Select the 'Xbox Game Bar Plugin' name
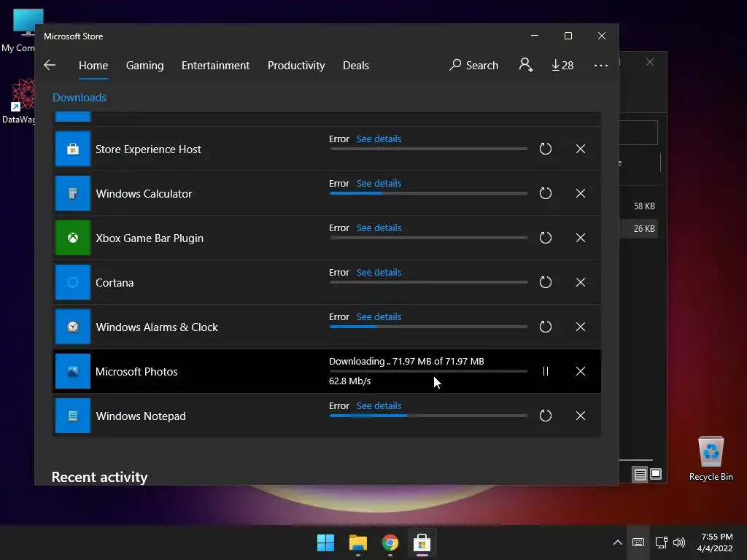 [x=149, y=238]
